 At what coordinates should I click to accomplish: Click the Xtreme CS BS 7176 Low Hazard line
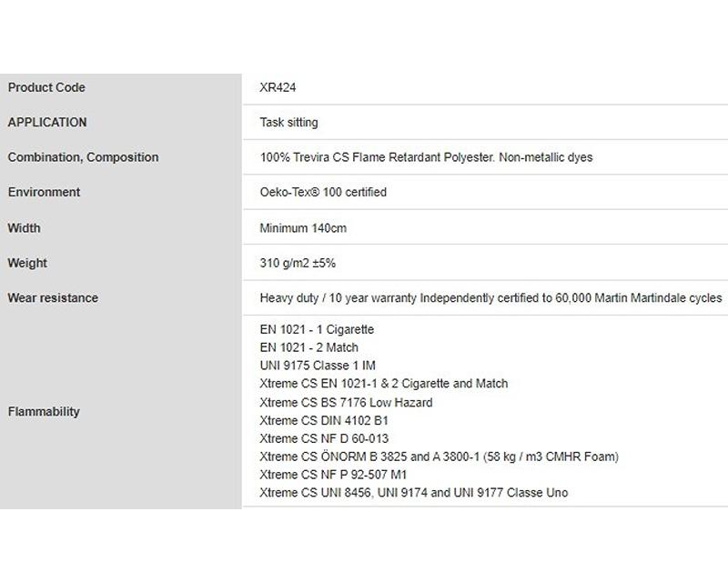click(x=346, y=402)
